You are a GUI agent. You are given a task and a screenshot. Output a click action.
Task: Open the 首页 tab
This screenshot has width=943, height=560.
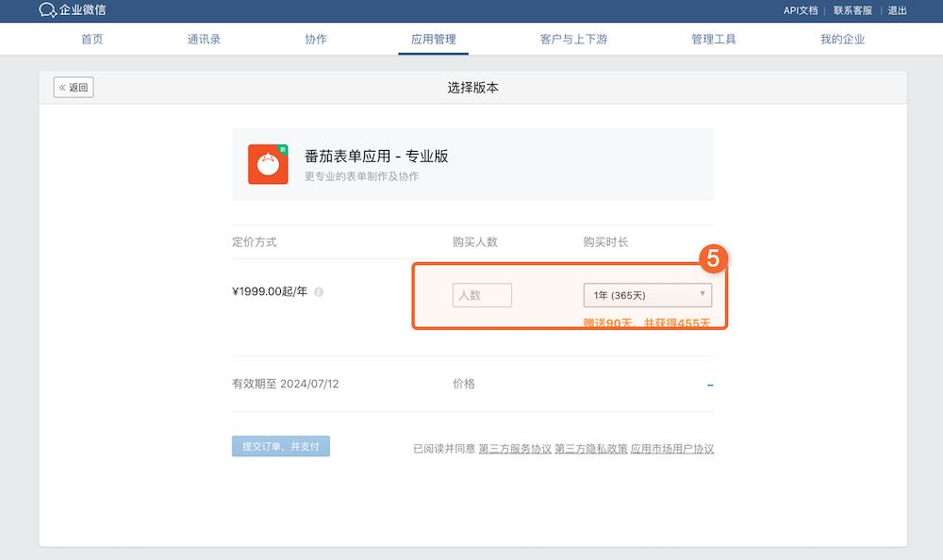tap(92, 39)
